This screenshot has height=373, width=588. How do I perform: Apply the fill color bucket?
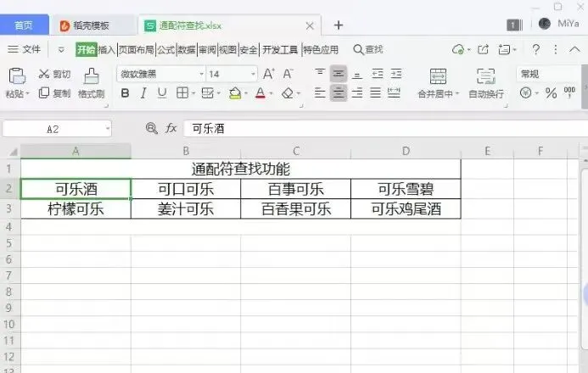235,93
